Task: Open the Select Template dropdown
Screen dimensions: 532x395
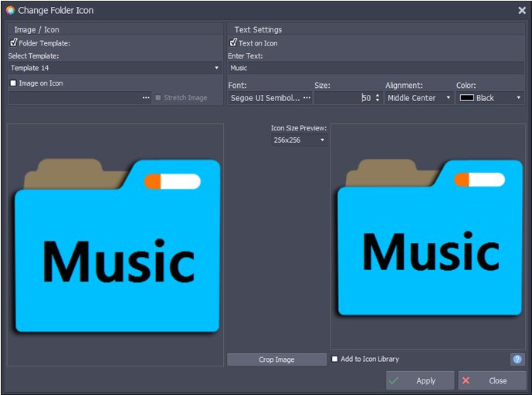Action: click(x=115, y=68)
